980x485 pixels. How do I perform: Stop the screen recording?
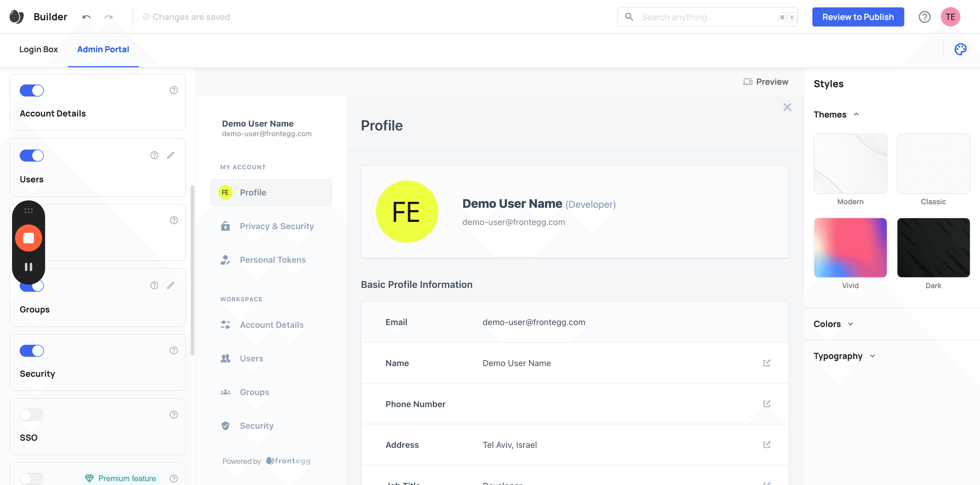click(28, 238)
